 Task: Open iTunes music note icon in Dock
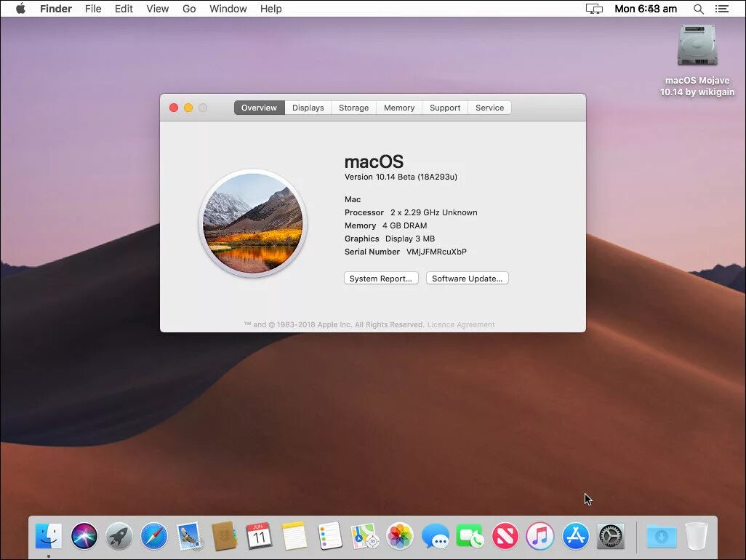pyautogui.click(x=540, y=536)
